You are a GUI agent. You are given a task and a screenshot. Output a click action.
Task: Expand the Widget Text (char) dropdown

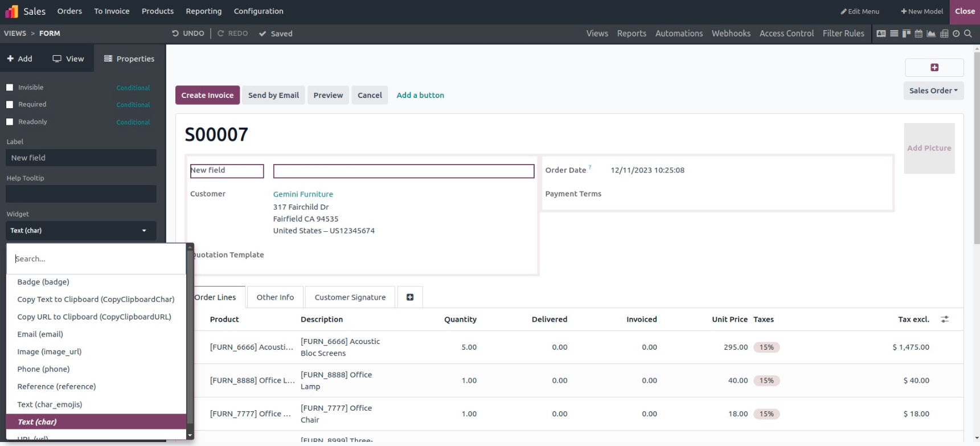point(80,231)
